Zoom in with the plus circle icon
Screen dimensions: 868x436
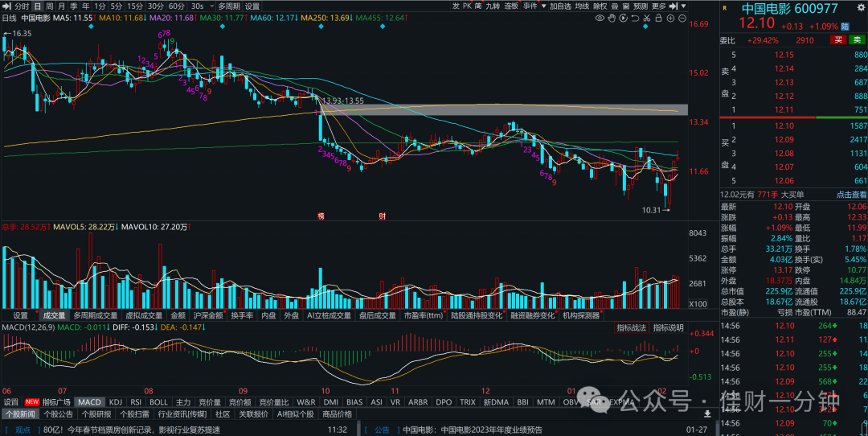pyautogui.click(x=670, y=19)
